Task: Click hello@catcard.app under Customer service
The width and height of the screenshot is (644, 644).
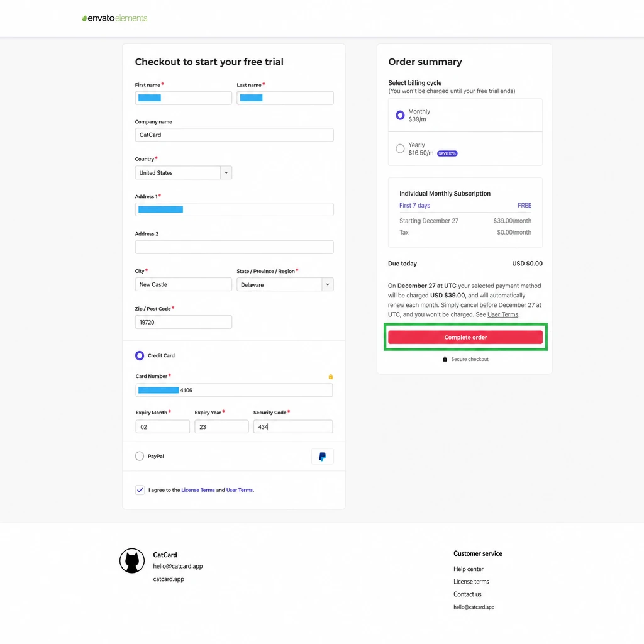Action: pos(474,607)
